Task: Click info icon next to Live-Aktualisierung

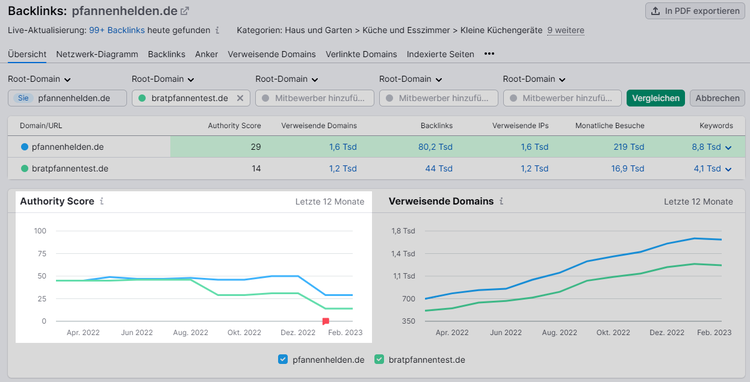Action: (217, 30)
